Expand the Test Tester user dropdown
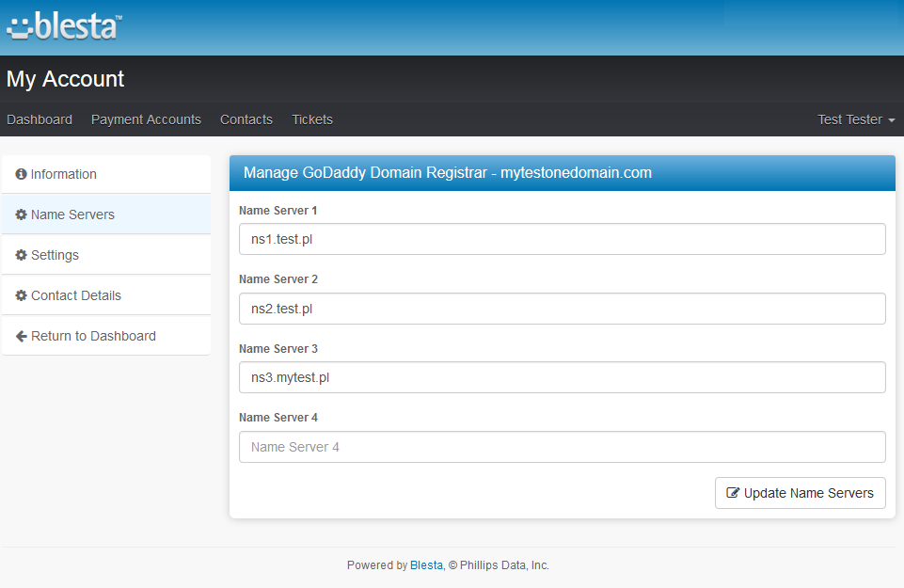Image resolution: width=904 pixels, height=588 pixels. 856,119
